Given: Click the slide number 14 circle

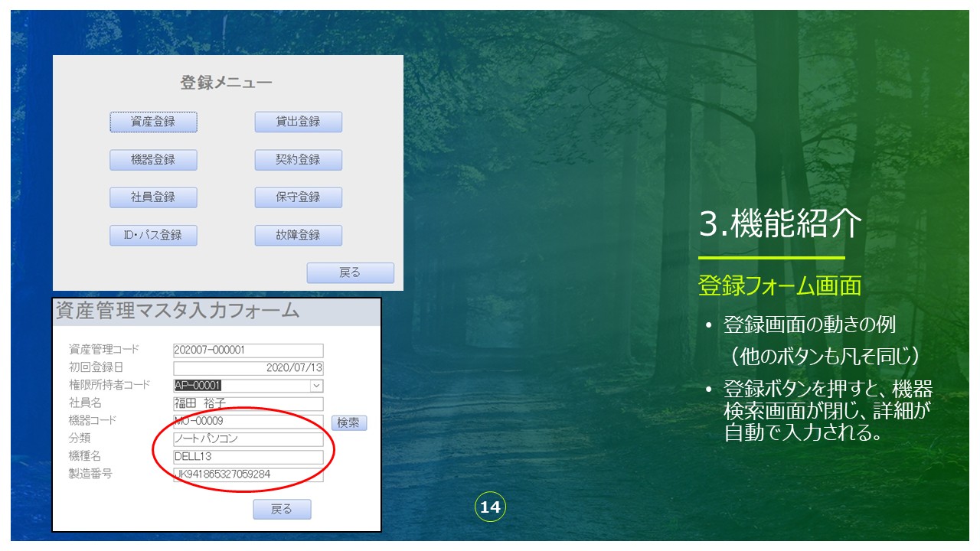Looking at the screenshot, I should coord(490,507).
